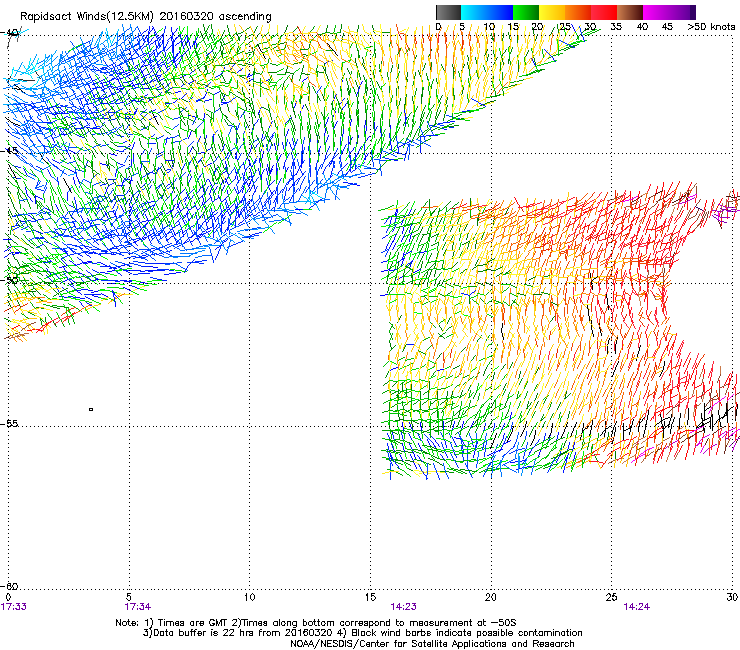Click the title 'Rapidsact Winds(12.5KM) 20160320 ascending'
The image size is (740, 650).
pos(146,17)
